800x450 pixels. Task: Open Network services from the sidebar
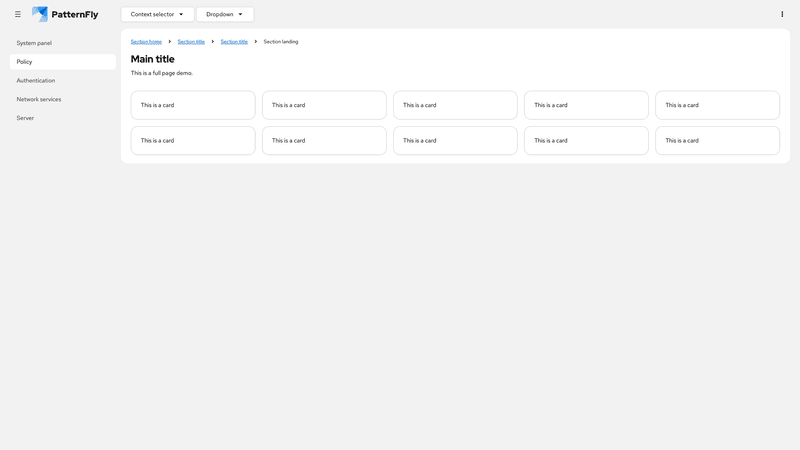pyautogui.click(x=39, y=99)
